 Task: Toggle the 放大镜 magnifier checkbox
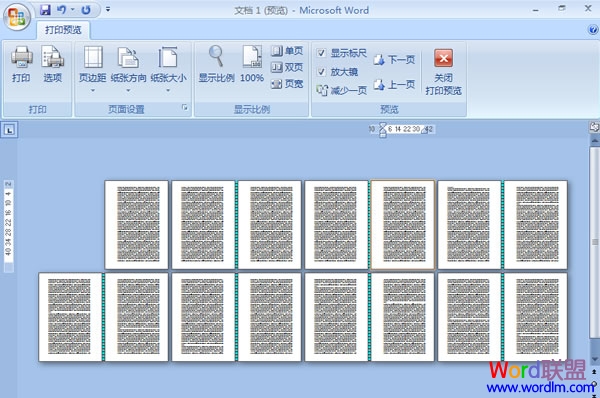pyautogui.click(x=322, y=72)
